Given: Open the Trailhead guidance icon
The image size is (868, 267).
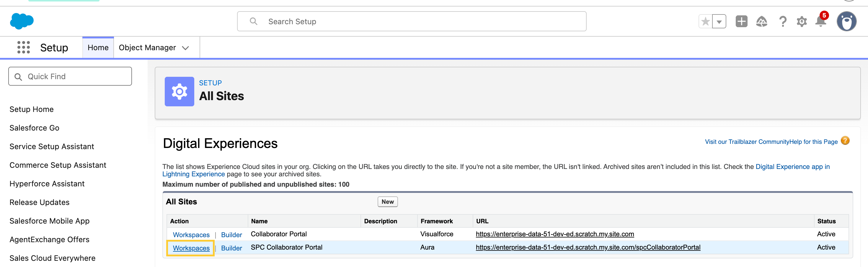Looking at the screenshot, I should point(761,22).
